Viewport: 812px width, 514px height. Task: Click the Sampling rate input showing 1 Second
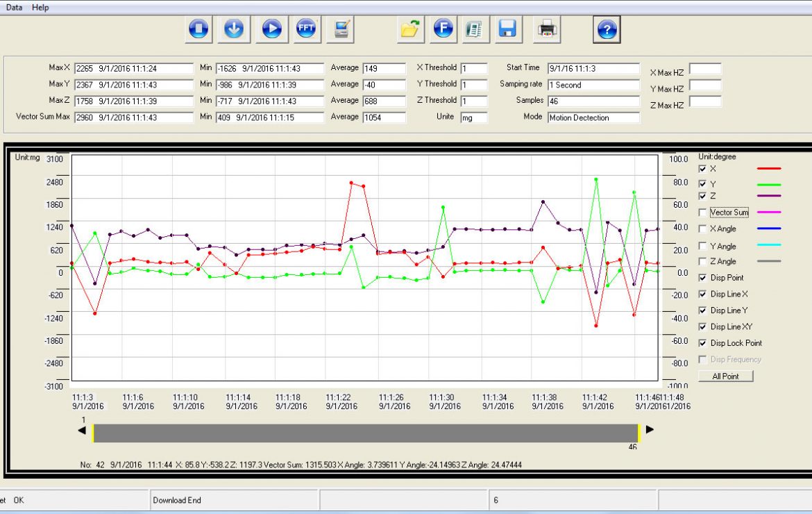(x=593, y=85)
